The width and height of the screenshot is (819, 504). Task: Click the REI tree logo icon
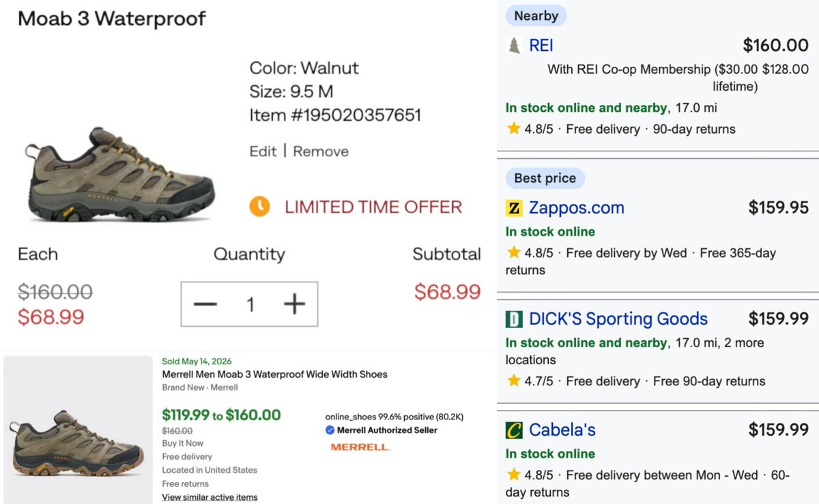[514, 46]
